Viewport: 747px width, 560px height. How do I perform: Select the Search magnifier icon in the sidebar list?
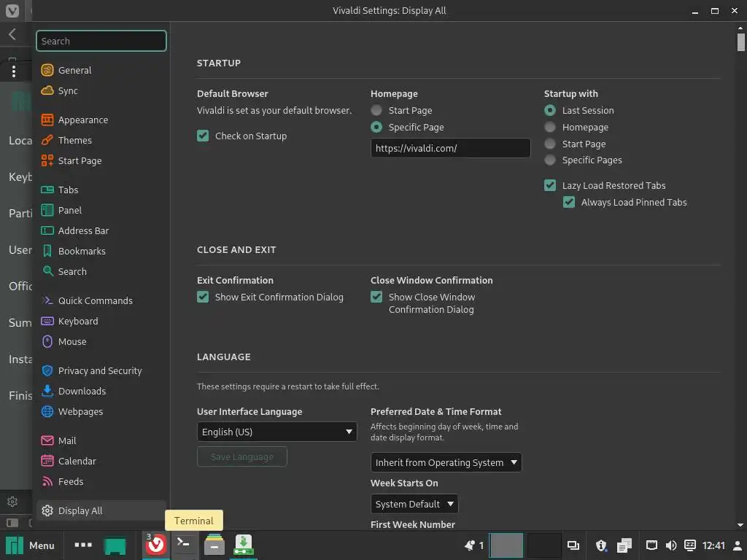coord(47,271)
